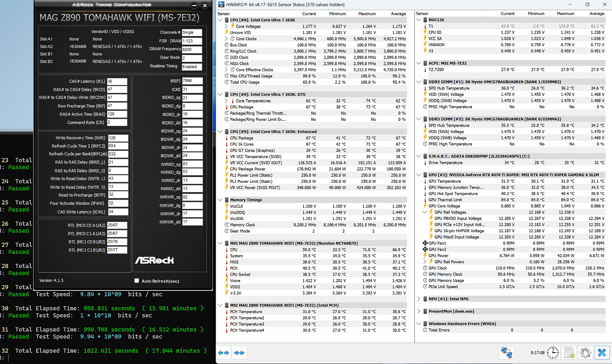Image resolution: width=612 pixels, height=364 pixels.
Task: Expand the NPU [#1] Intel NPU group
Action: tap(419, 299)
